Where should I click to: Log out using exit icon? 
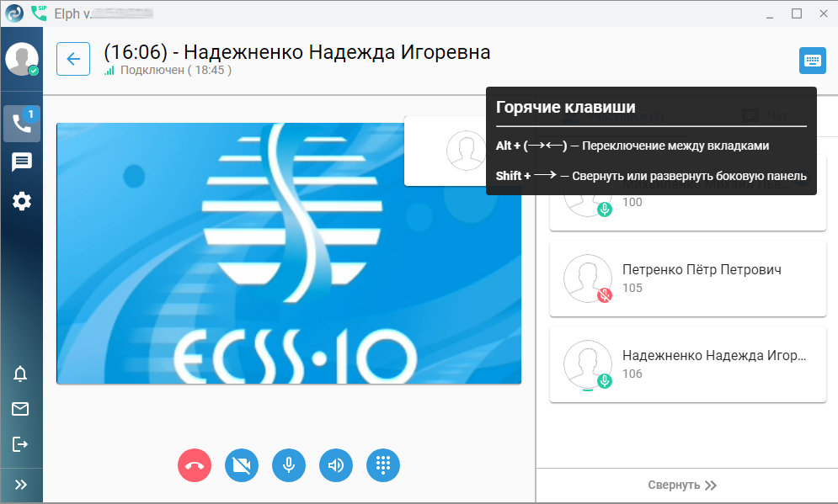[x=20, y=444]
